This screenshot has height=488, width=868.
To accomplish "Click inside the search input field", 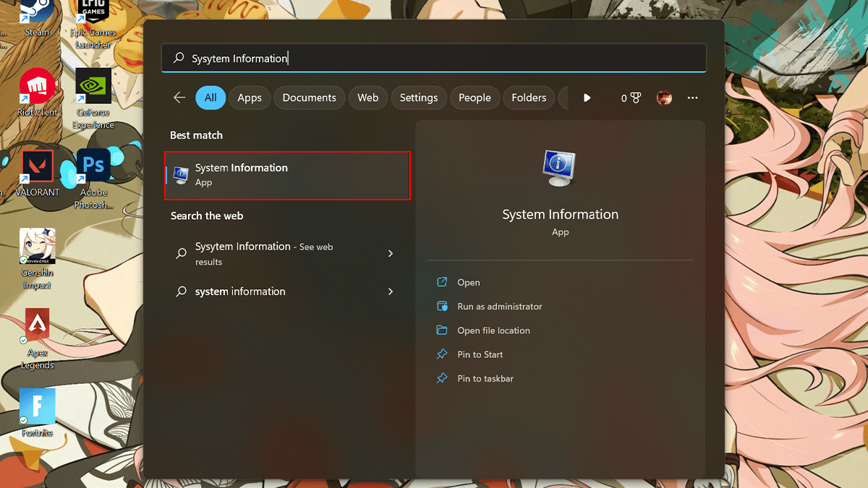I will pos(434,57).
